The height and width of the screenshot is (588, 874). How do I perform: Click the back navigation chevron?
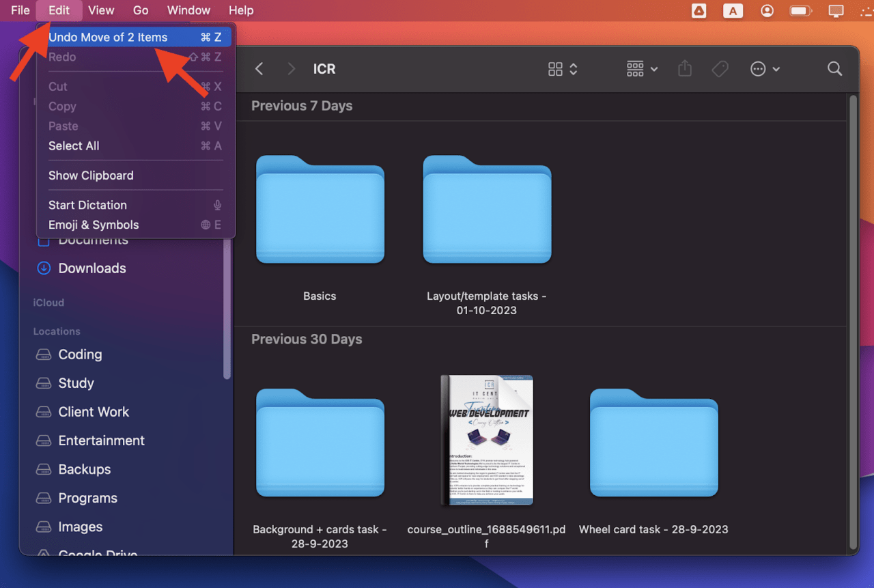[259, 69]
